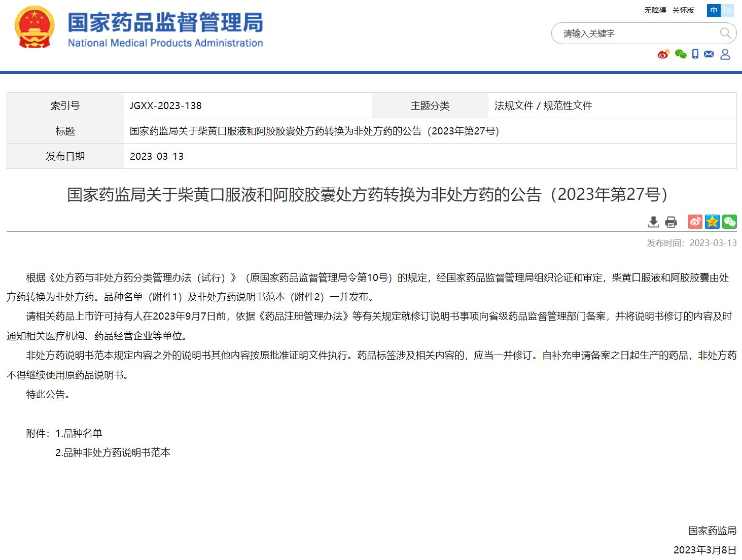
Task: Click the search magnifier icon
Action: (x=725, y=33)
